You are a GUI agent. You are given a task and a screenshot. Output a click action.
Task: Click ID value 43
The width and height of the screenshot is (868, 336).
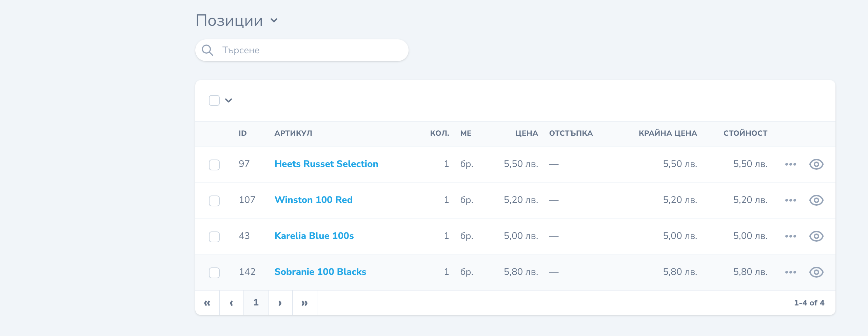click(244, 236)
